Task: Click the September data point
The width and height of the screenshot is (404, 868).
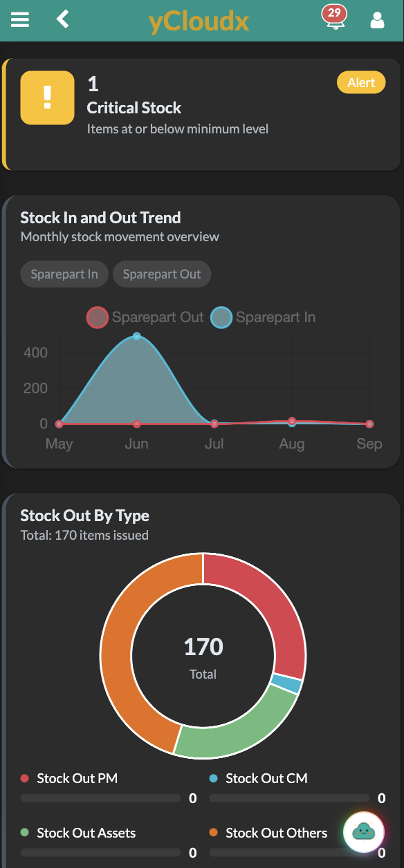Action: (x=369, y=424)
